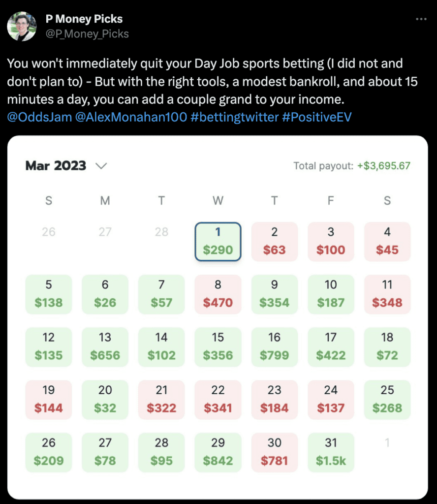Select March 31 showing $1.5k
The image size is (437, 504).
pos(331,452)
